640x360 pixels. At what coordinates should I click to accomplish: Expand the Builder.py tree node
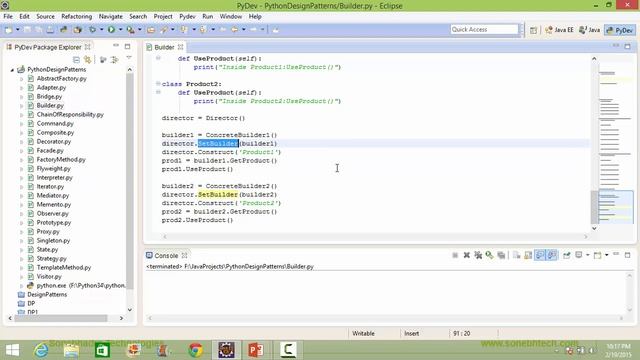point(22,105)
